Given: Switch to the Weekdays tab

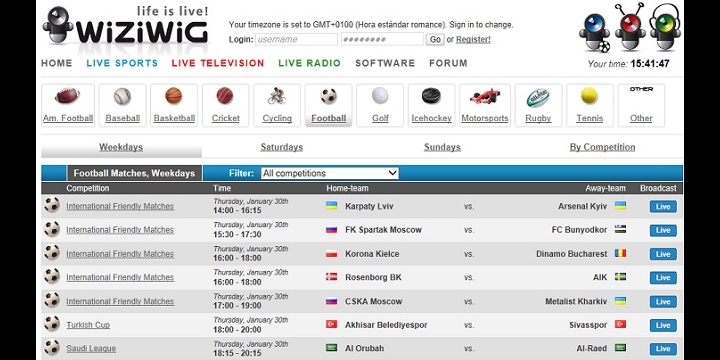Looking at the screenshot, I should point(121,147).
